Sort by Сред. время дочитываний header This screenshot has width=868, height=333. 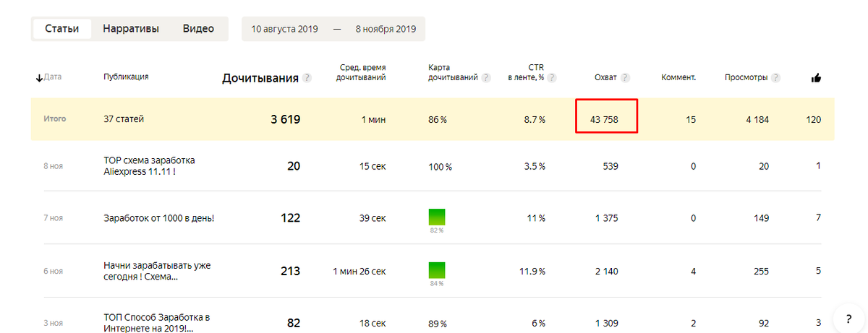(x=361, y=72)
